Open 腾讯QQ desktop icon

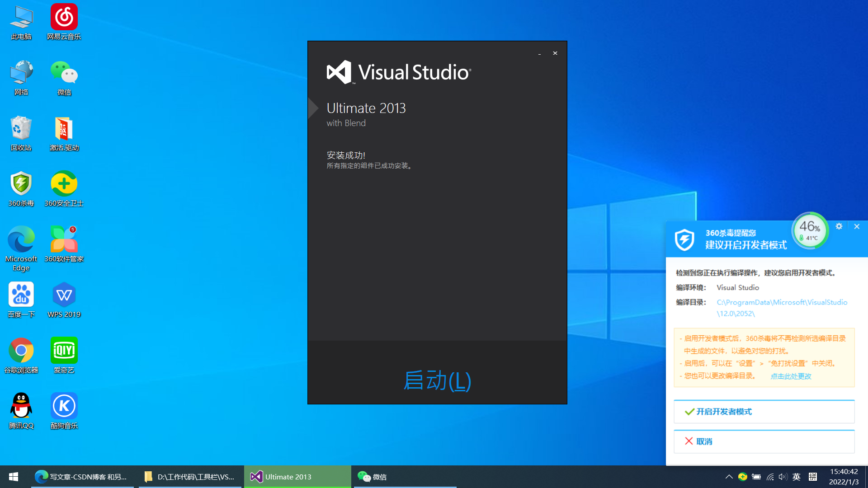[21, 412]
